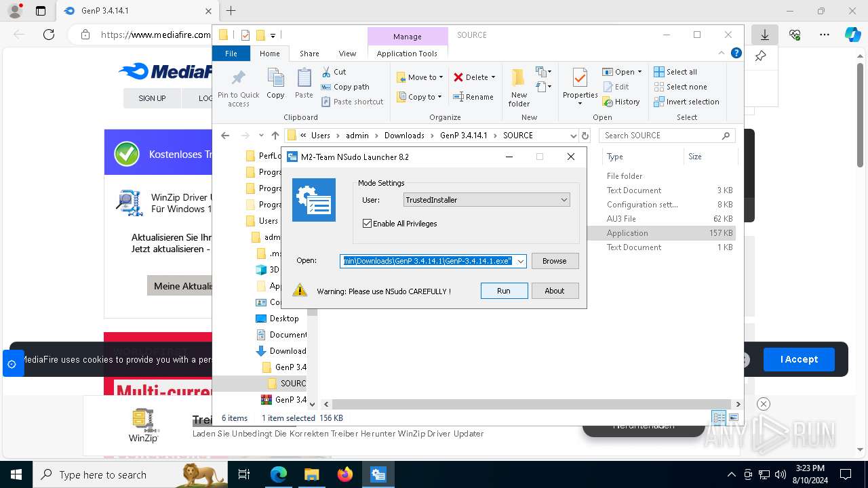This screenshot has height=488, width=868.
Task: Select Users folder in the navigation tree
Action: pos(262,221)
